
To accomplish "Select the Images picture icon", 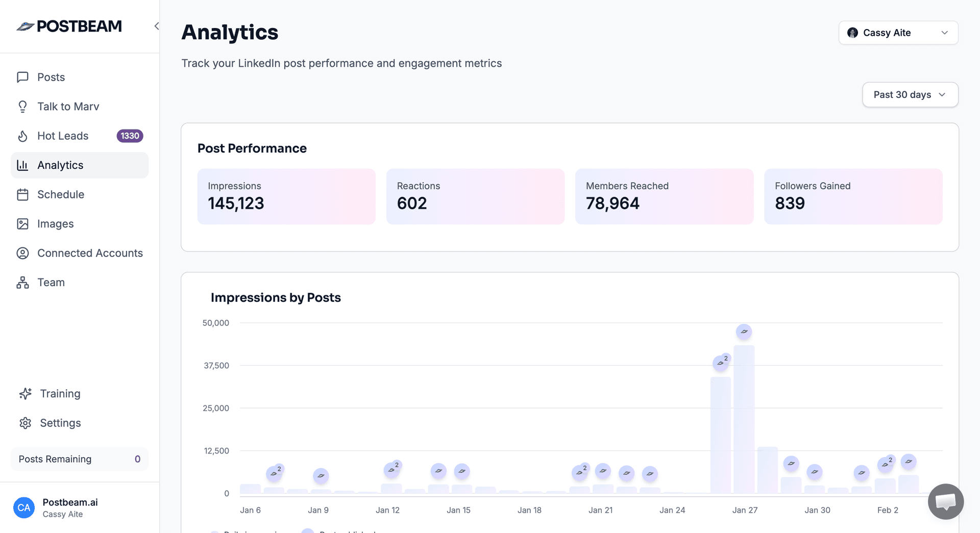I will point(22,223).
